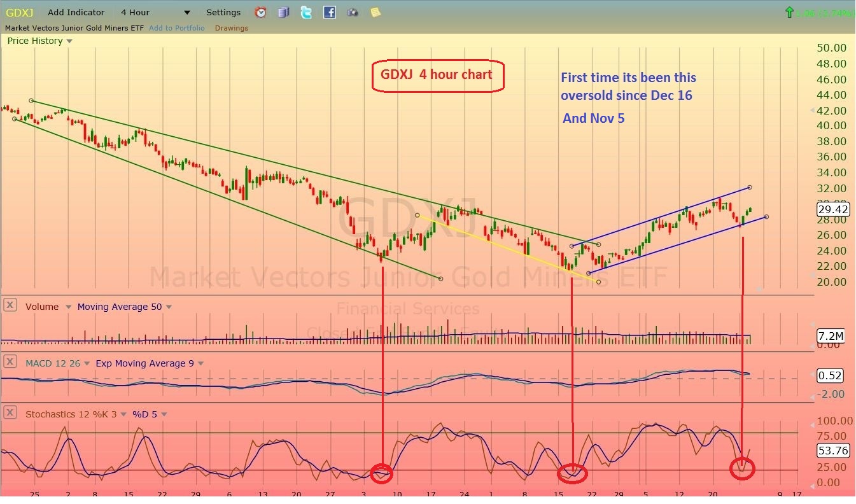Share chart via Facebook icon
The height and width of the screenshot is (504, 856).
(329, 12)
